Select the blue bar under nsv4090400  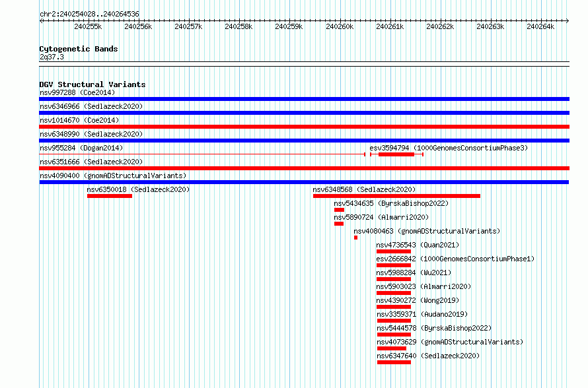[x=304, y=182]
